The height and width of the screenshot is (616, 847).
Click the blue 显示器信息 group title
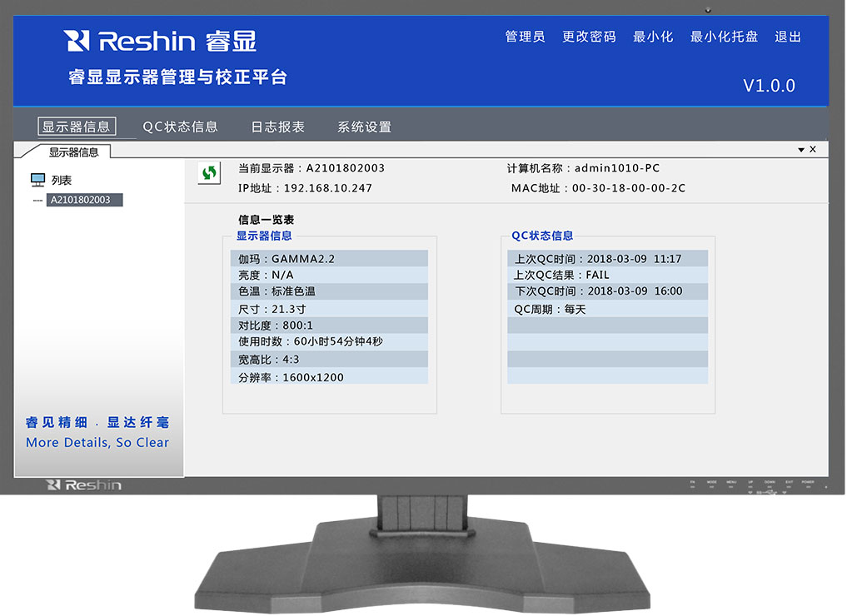[x=264, y=236]
